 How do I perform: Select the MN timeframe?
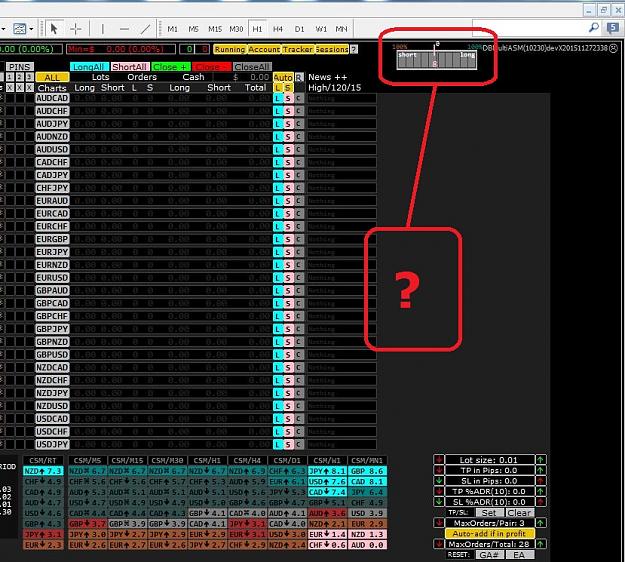341,29
